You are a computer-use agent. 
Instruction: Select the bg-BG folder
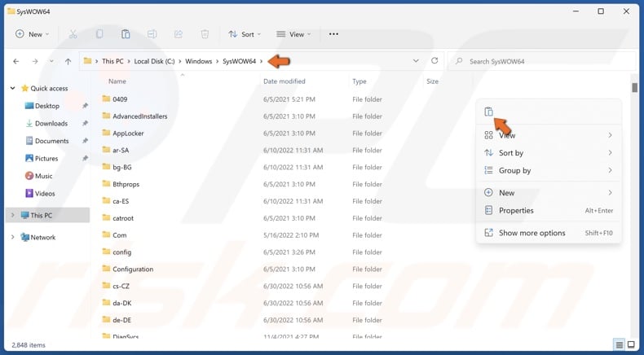tap(122, 167)
